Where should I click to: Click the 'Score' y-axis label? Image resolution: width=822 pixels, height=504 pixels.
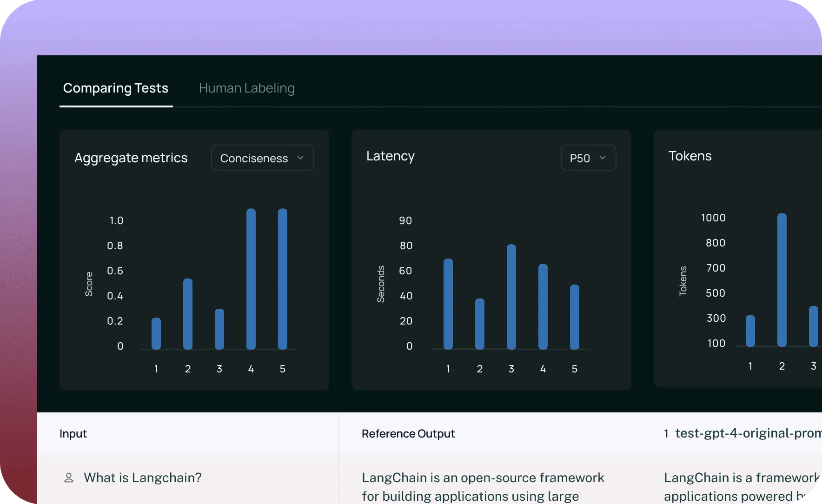pyautogui.click(x=89, y=284)
